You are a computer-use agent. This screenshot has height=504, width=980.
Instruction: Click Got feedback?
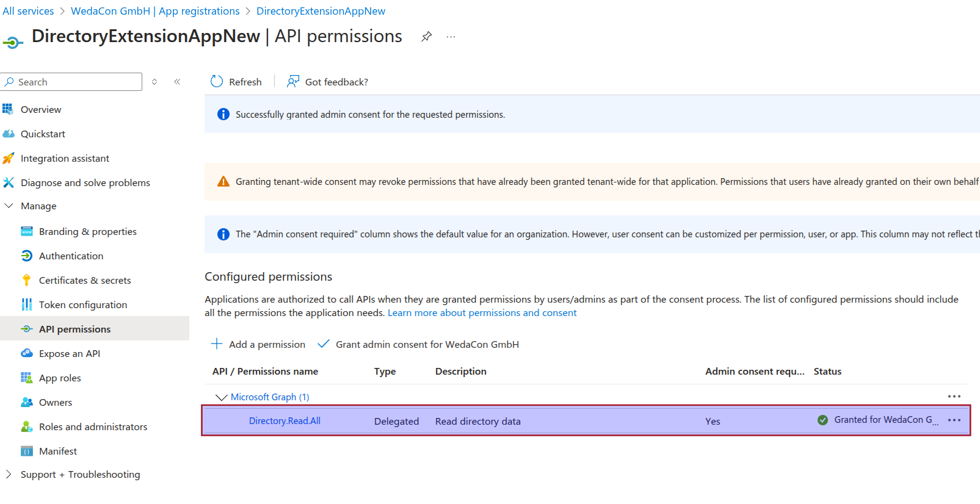point(327,82)
